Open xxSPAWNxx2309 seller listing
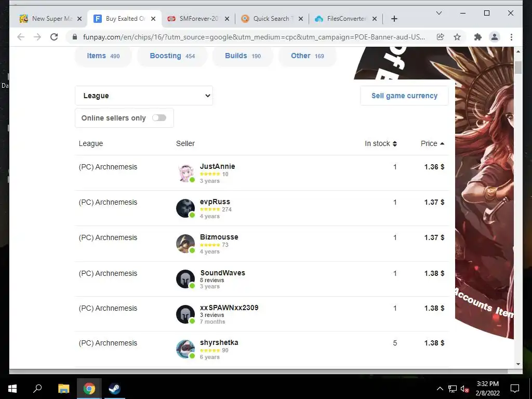This screenshot has width=532, height=399. point(262,314)
